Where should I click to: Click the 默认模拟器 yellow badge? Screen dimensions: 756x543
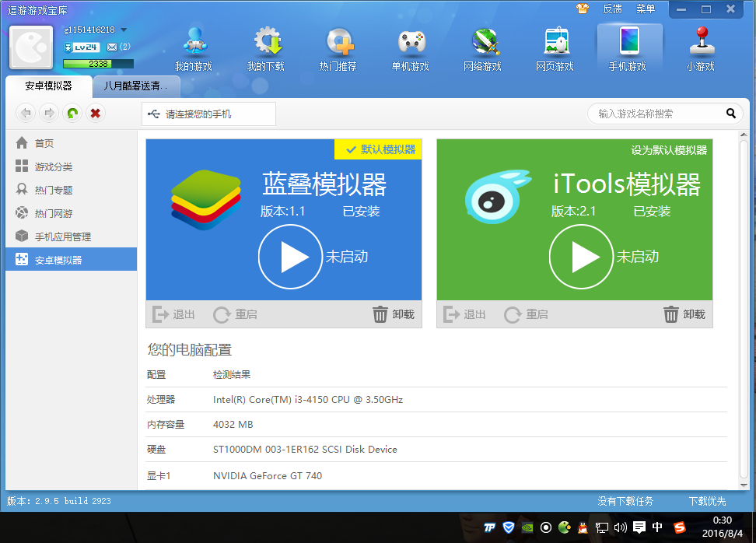pyautogui.click(x=378, y=149)
